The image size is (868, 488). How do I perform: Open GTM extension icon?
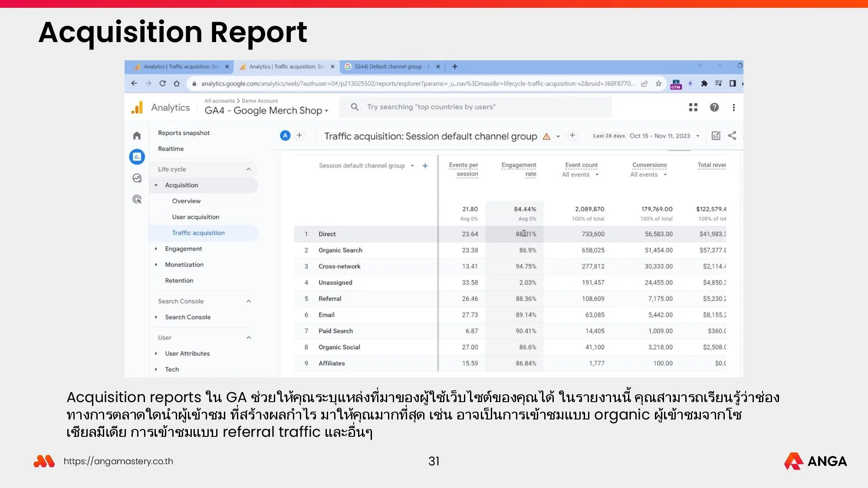click(x=676, y=84)
